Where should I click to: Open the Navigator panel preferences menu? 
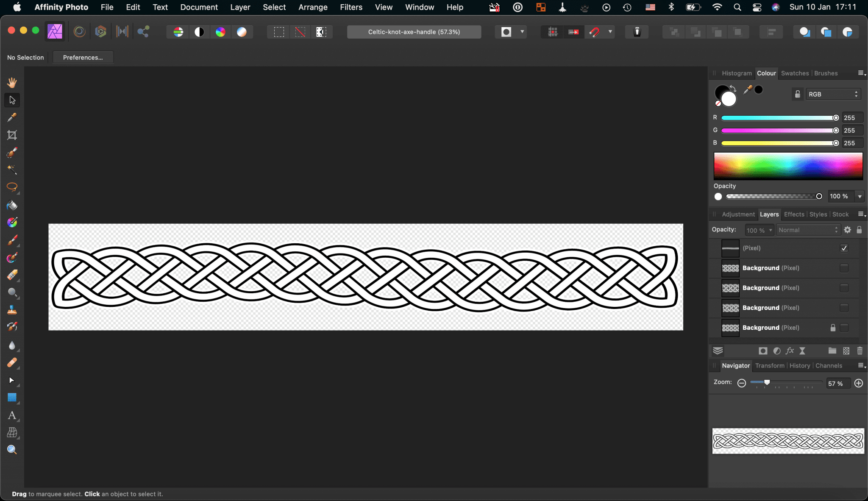862,365
